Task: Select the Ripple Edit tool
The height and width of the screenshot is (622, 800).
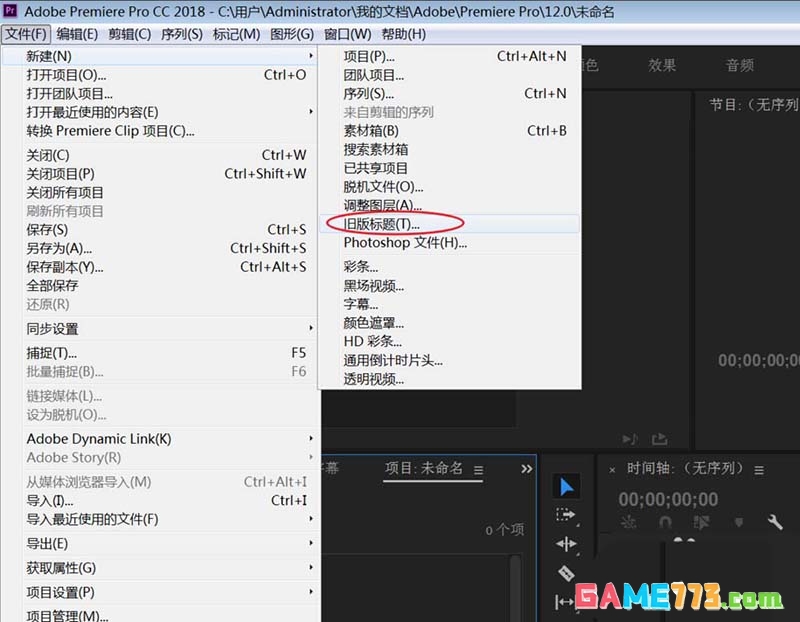Action: coord(566,544)
